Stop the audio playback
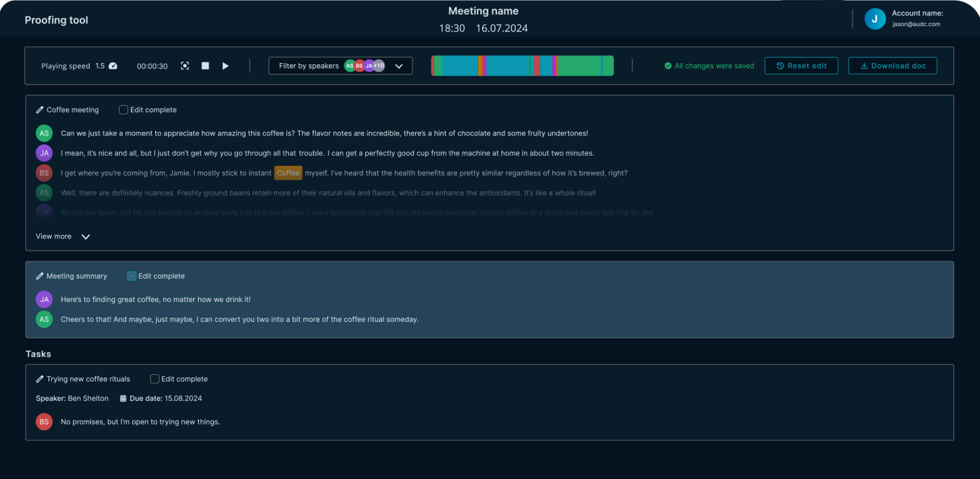The height and width of the screenshot is (479, 980). click(205, 66)
